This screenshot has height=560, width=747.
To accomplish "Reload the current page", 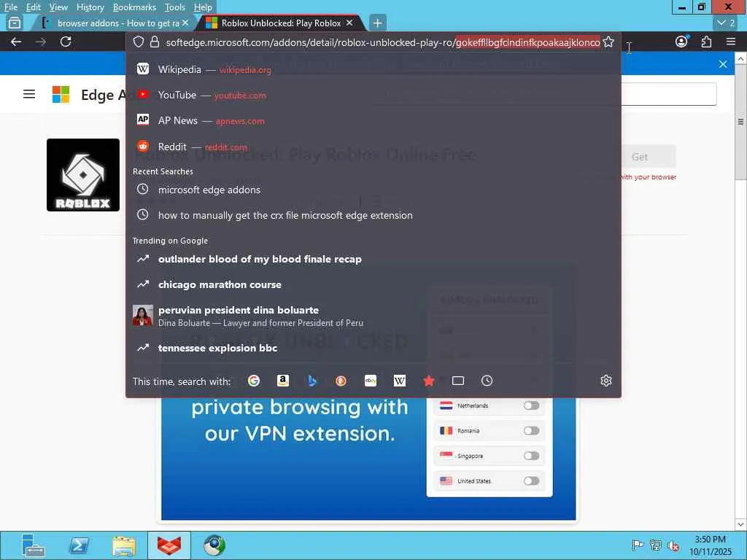I will pyautogui.click(x=66, y=42).
